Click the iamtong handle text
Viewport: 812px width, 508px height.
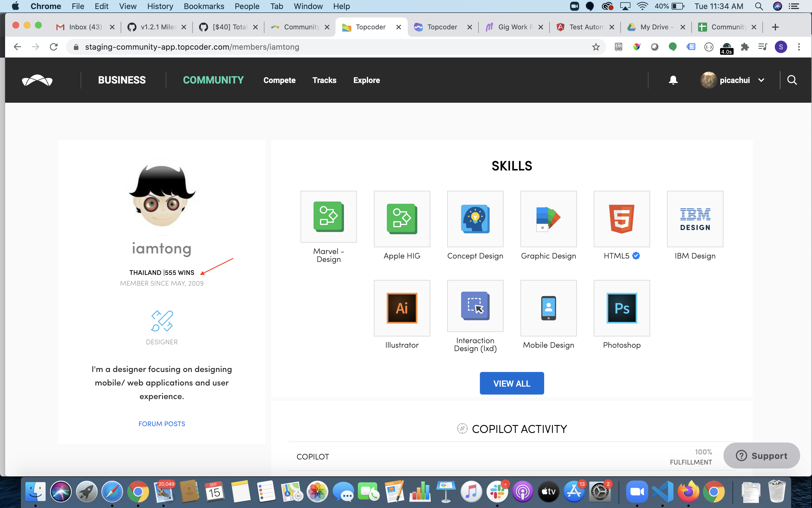[x=162, y=249]
